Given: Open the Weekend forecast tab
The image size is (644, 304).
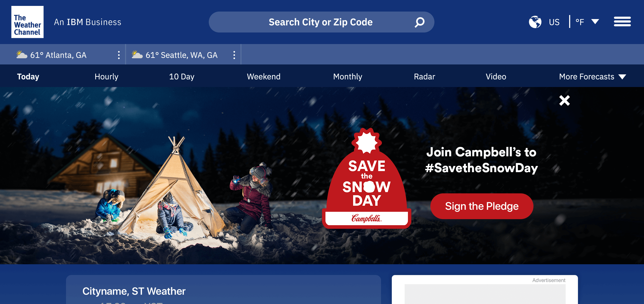Looking at the screenshot, I should 264,77.
